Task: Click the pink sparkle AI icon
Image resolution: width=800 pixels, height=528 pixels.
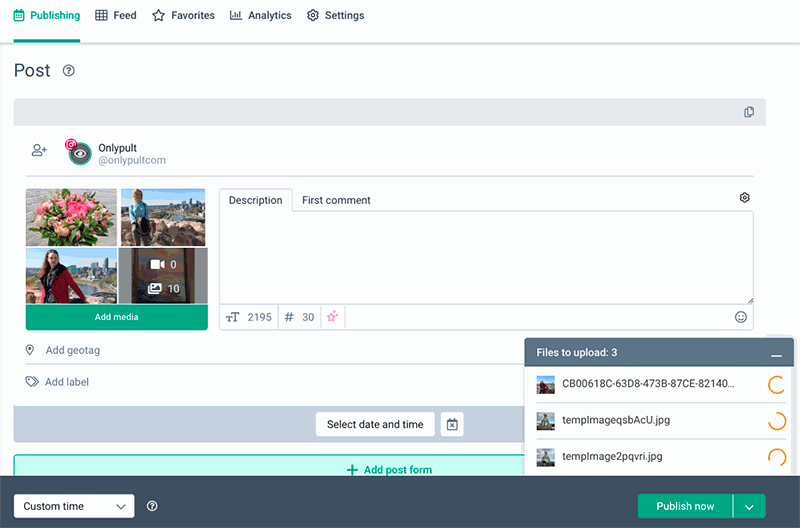Action: (x=332, y=317)
